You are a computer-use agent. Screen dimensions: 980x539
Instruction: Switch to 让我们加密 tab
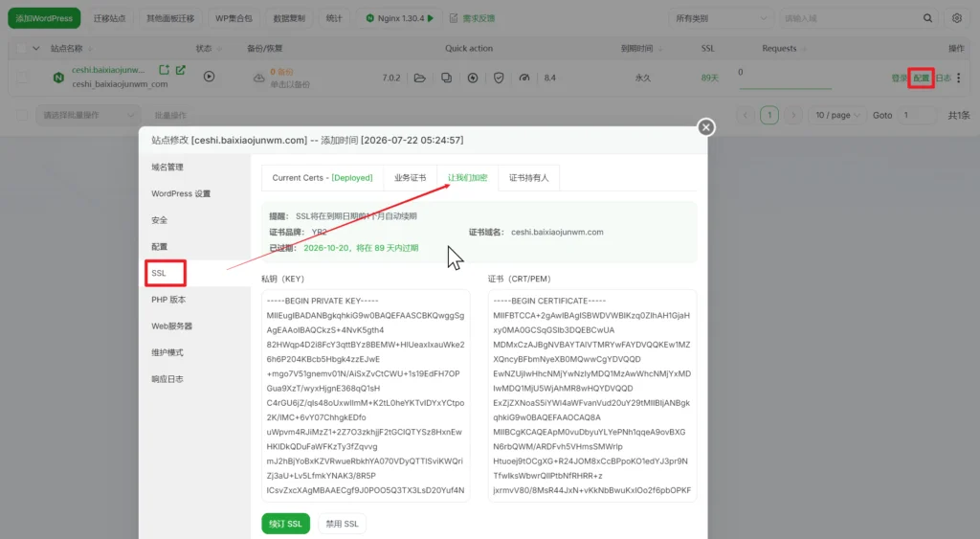tap(467, 177)
